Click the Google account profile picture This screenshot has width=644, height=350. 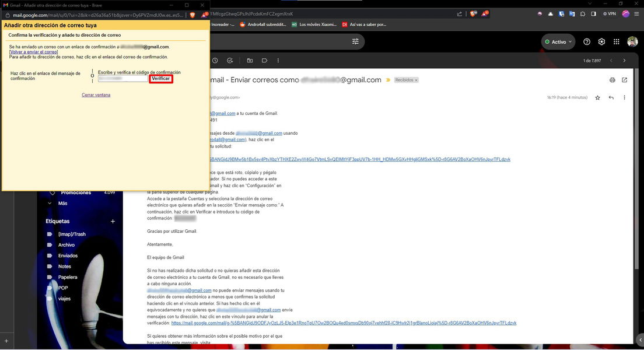tap(632, 41)
